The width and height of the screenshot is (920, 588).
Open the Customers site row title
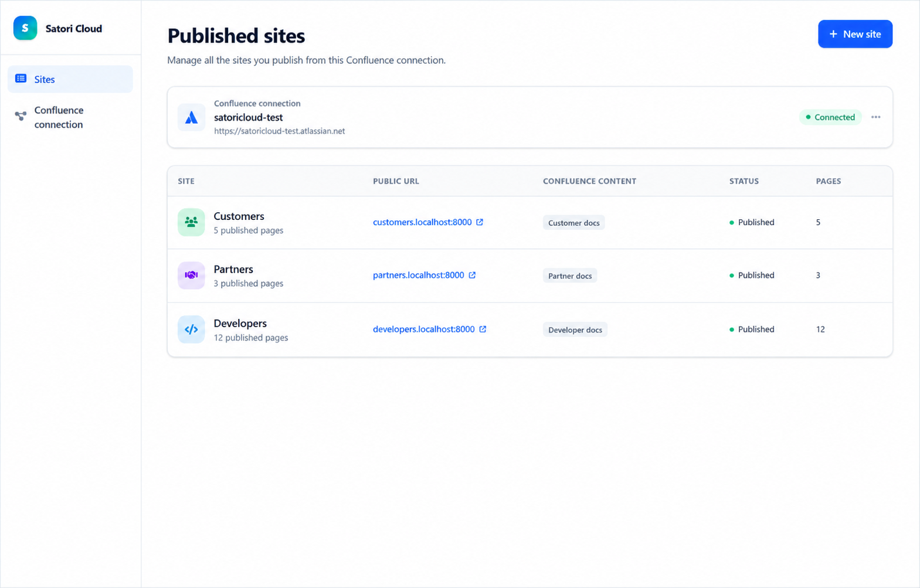point(239,216)
